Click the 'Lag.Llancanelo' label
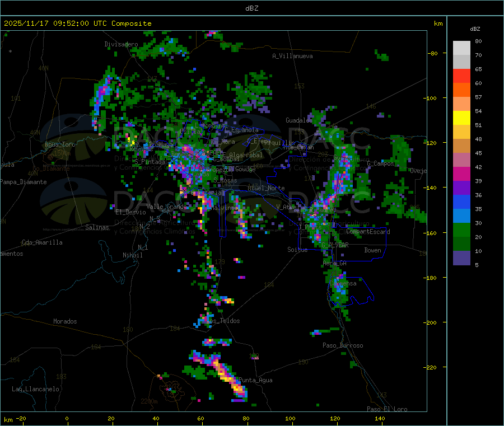The image size is (504, 426). tap(35, 389)
